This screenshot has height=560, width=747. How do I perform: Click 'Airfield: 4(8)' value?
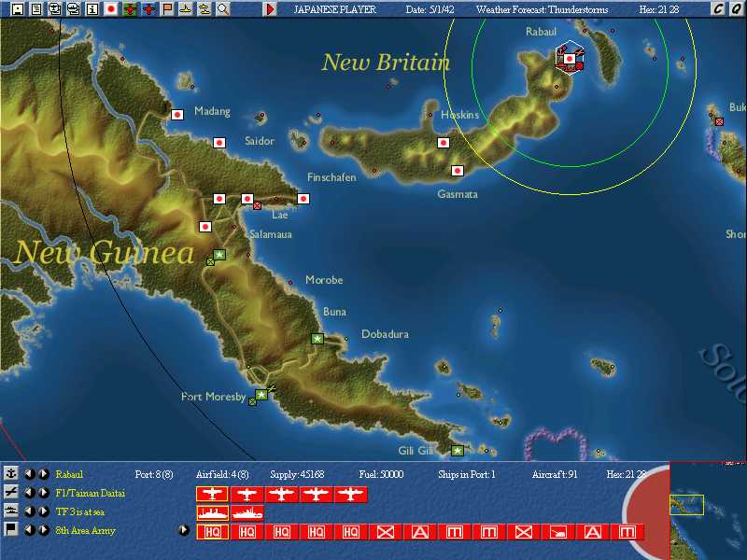tap(222, 474)
